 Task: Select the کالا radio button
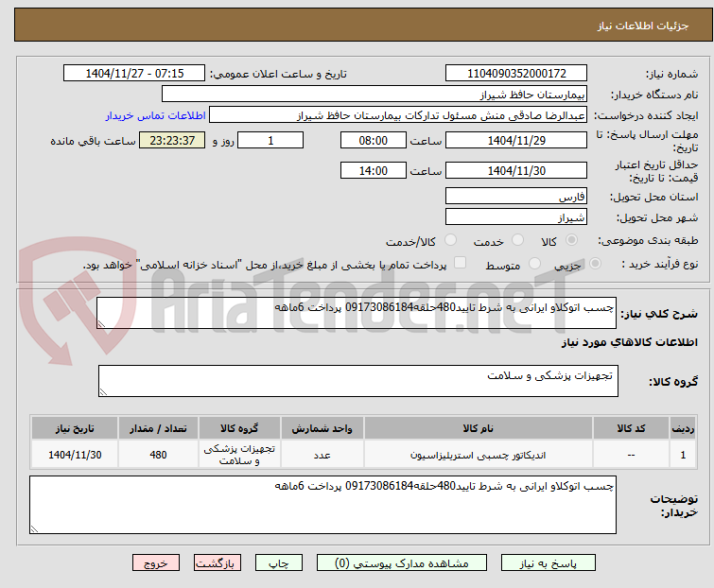tap(571, 240)
